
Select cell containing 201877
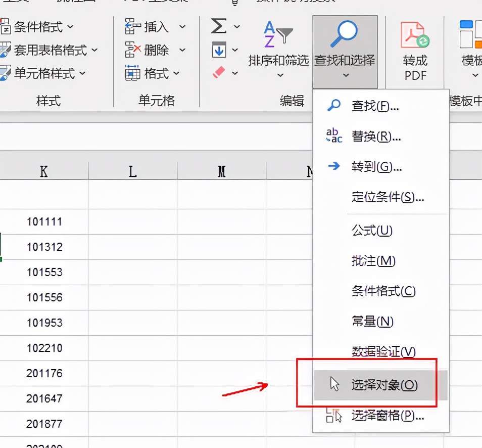point(44,424)
